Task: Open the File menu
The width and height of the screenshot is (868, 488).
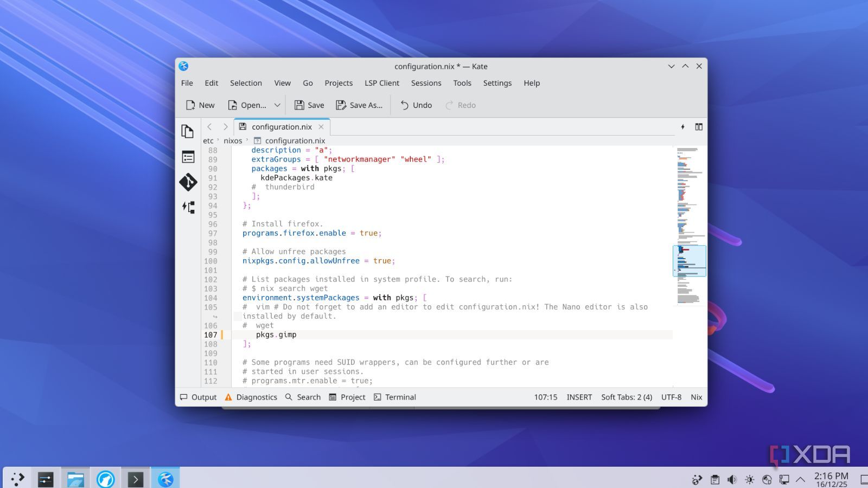Action: (187, 83)
